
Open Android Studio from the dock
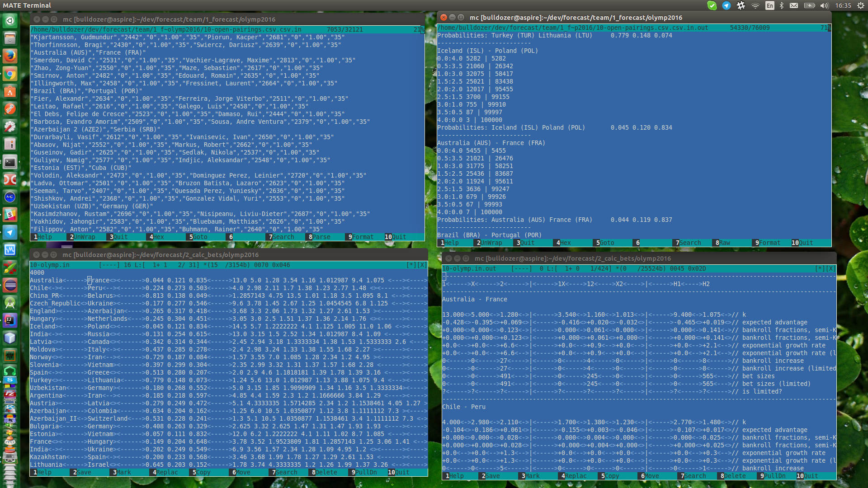(x=10, y=303)
